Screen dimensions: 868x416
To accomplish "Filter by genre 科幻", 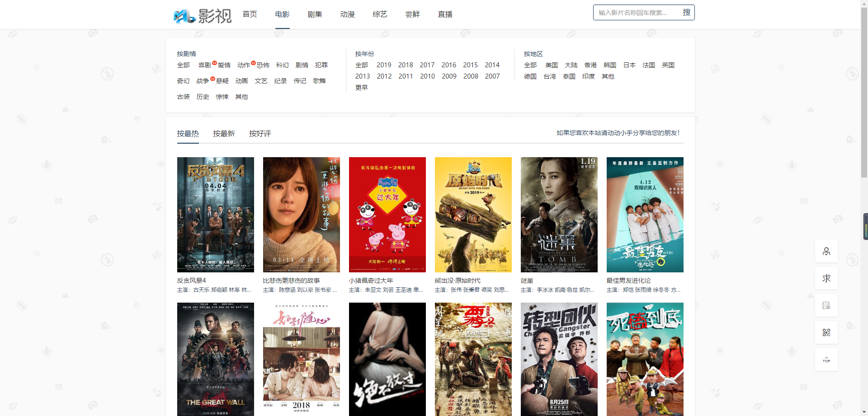I will tap(282, 65).
